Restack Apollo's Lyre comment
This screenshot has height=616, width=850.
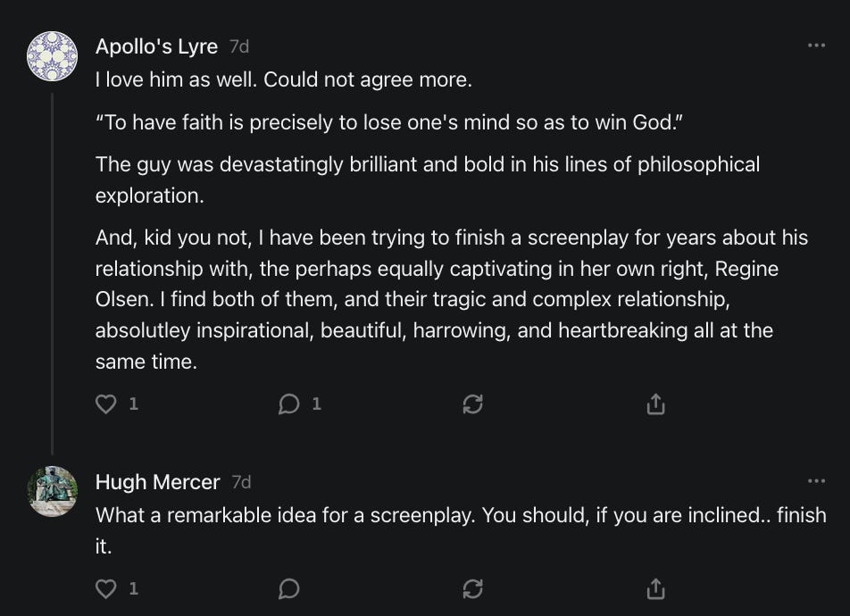point(473,404)
